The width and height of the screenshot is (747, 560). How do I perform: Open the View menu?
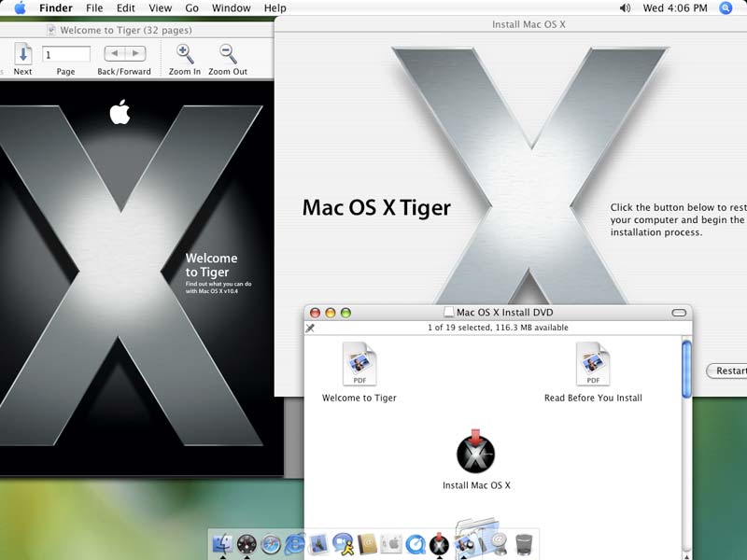coord(160,8)
